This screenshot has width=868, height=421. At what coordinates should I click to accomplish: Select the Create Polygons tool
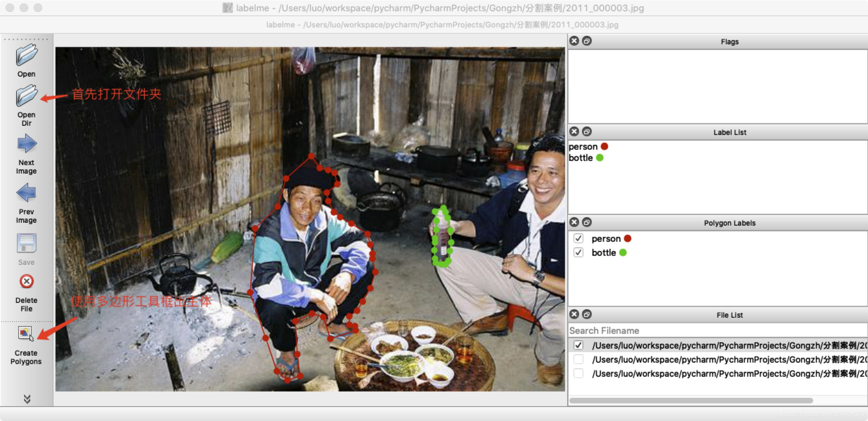pyautogui.click(x=25, y=333)
